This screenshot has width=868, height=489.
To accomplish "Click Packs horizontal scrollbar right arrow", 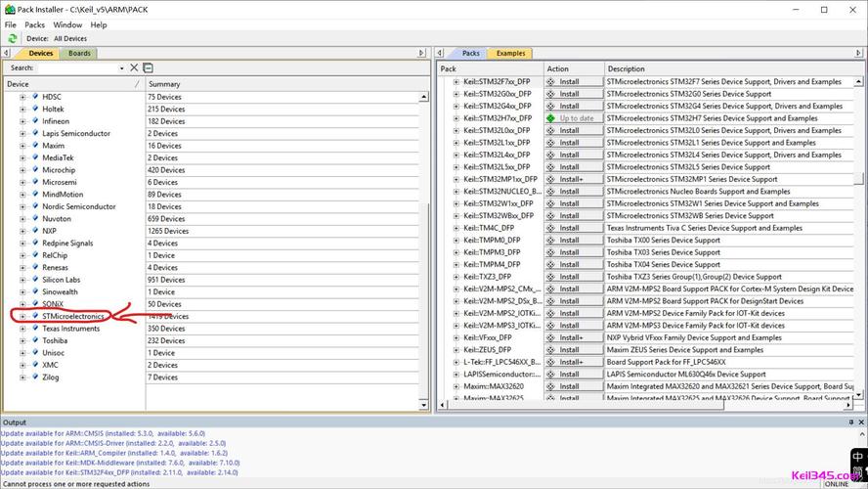I will (848, 405).
